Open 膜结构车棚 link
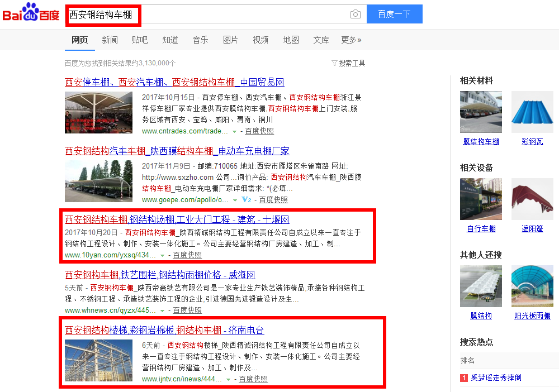 click(x=481, y=142)
